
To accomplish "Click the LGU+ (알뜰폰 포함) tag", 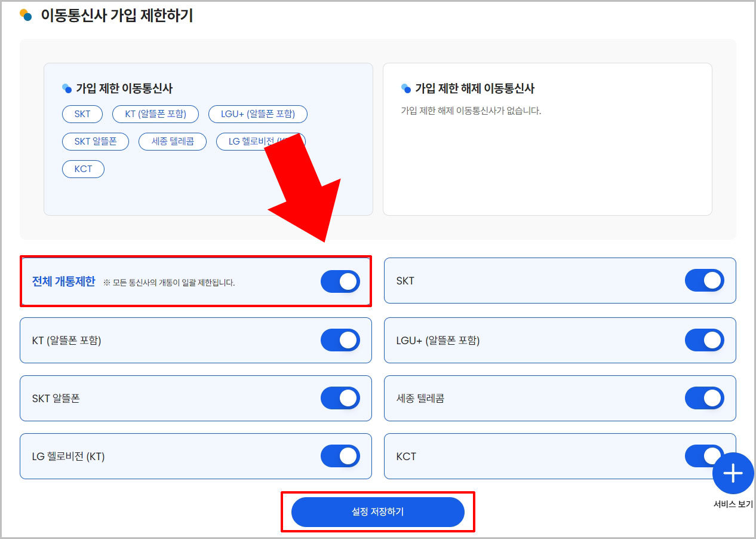I will pyautogui.click(x=258, y=114).
